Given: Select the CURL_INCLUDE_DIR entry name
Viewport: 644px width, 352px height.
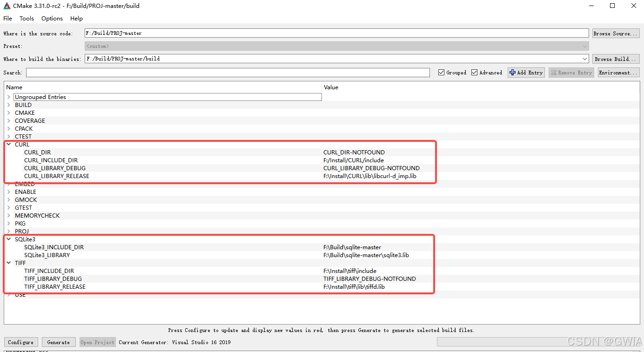Looking at the screenshot, I should (x=51, y=160).
